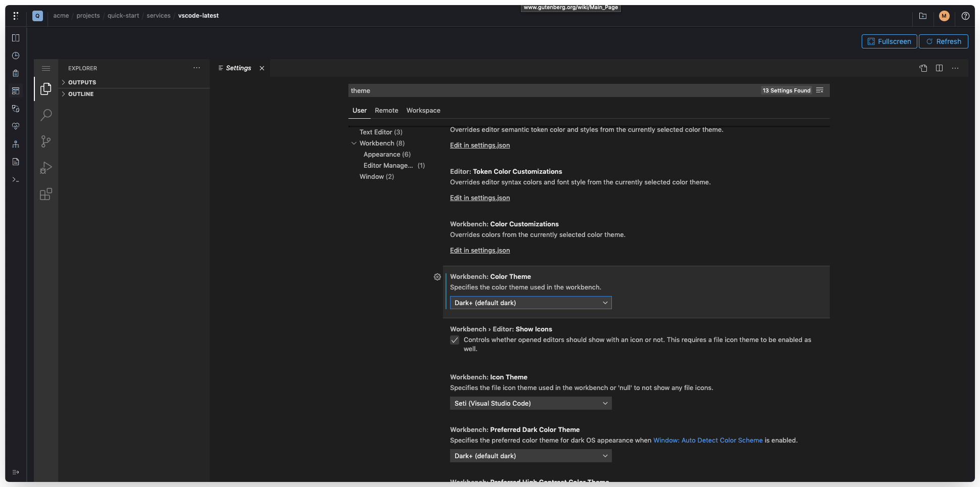
Task: Click Workbench: Color Theme setting title
Action: [x=491, y=277]
